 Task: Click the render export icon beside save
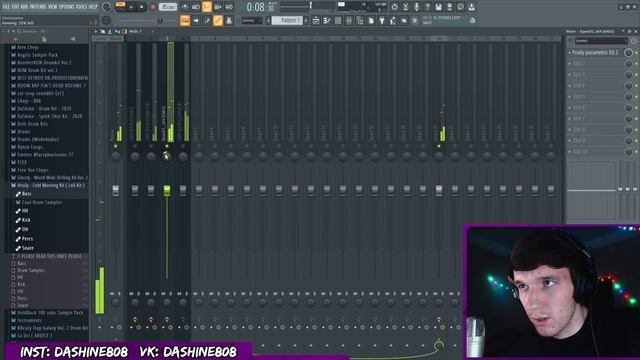(x=449, y=7)
